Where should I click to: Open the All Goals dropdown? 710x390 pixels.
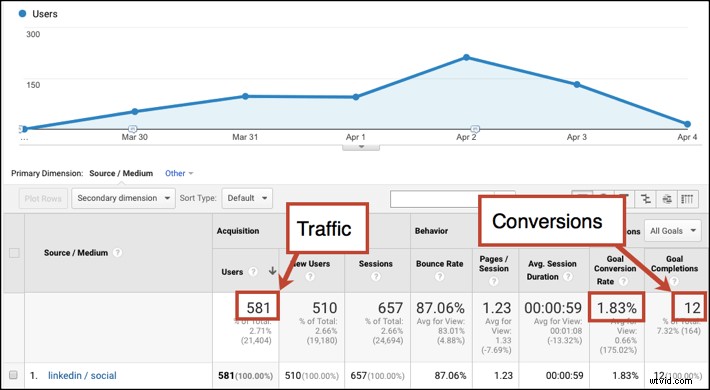coord(672,231)
